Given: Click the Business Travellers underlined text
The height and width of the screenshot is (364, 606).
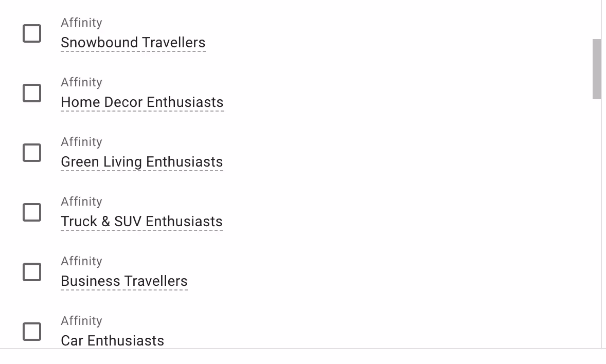Looking at the screenshot, I should point(124,281).
